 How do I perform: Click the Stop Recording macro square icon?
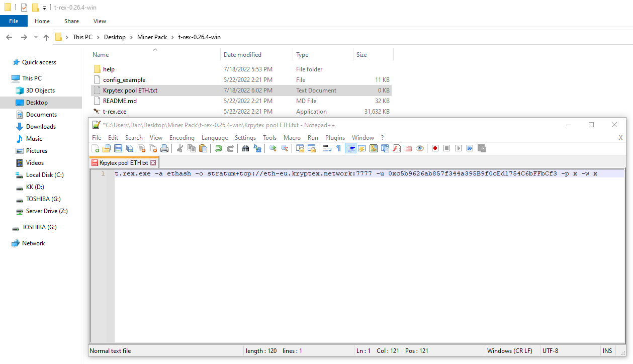446,148
